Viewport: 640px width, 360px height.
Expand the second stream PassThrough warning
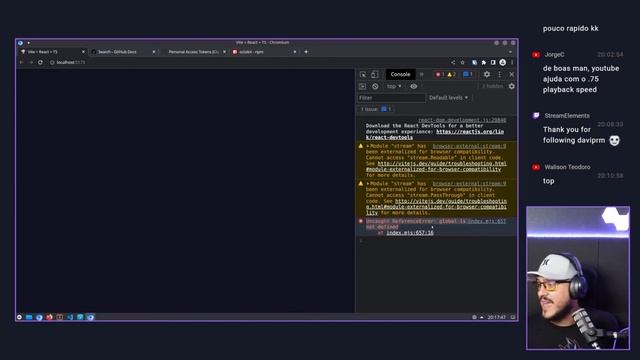pos(367,183)
